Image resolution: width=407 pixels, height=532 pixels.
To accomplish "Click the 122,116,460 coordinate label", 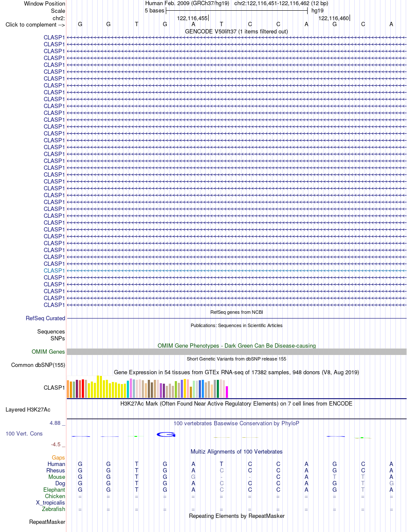I will (334, 18).
